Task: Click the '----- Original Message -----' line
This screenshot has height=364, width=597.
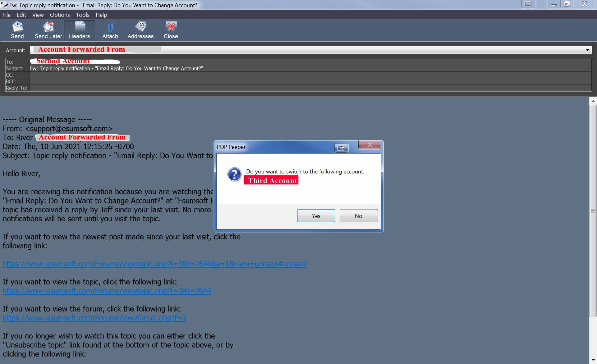Action: 47,119
